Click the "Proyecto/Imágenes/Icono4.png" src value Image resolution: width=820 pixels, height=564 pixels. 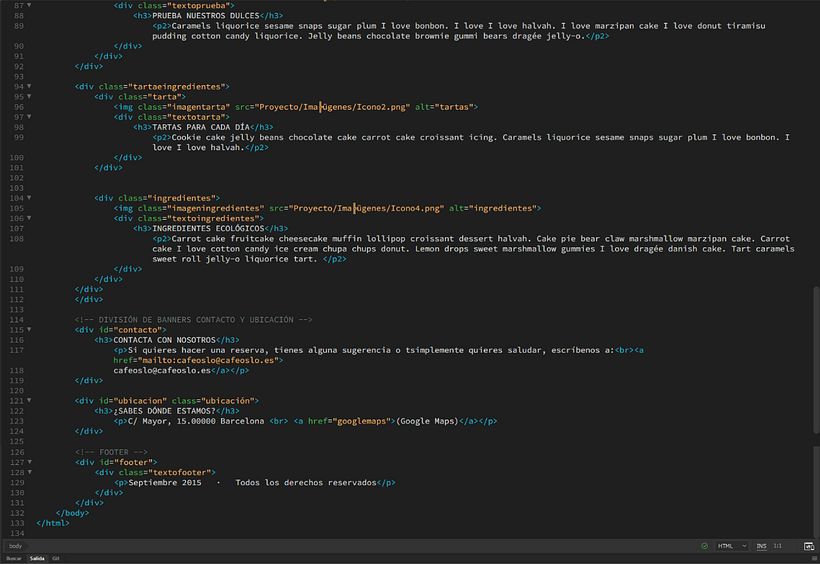tap(367, 208)
